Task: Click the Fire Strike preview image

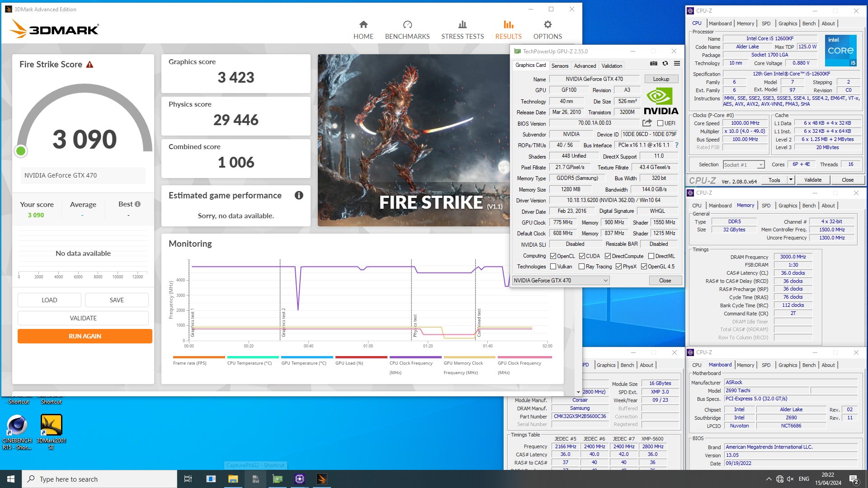Action: [x=414, y=140]
